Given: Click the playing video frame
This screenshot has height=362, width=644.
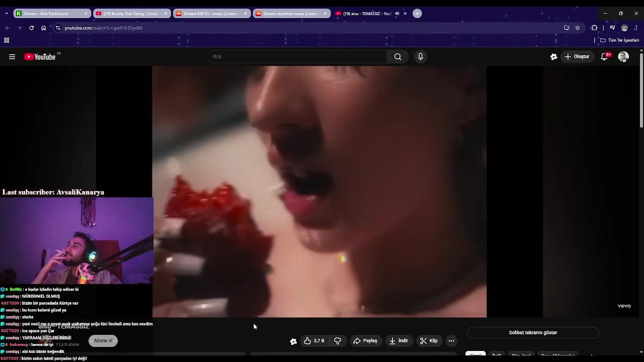Looking at the screenshot, I should point(319,192).
